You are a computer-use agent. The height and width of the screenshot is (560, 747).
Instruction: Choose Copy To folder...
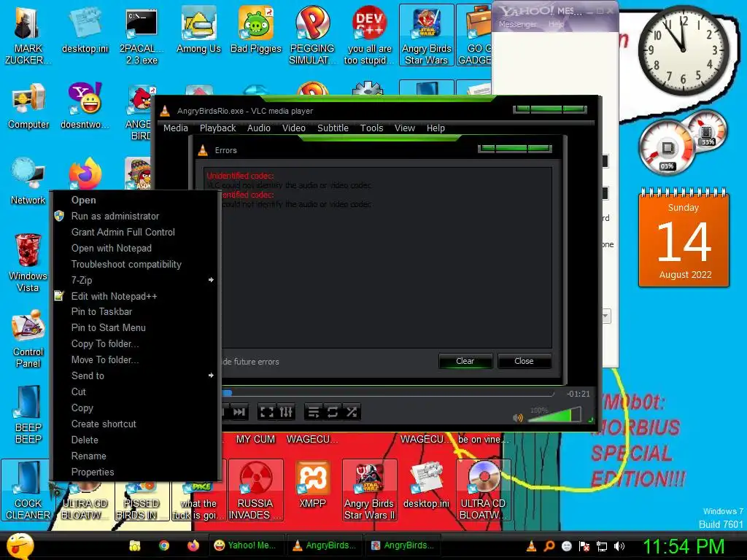pyautogui.click(x=135, y=344)
